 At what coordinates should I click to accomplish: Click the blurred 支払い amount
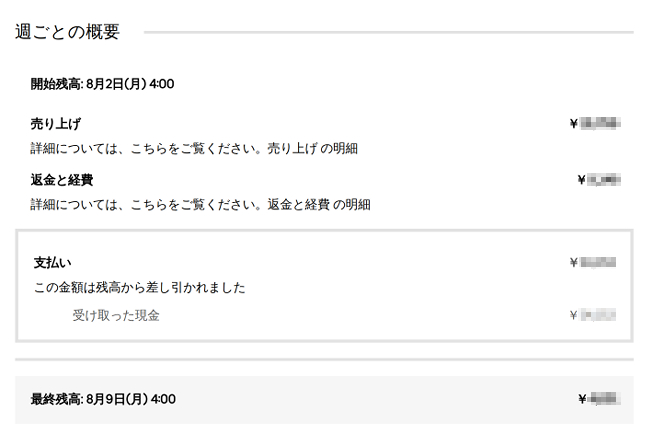[x=597, y=263]
